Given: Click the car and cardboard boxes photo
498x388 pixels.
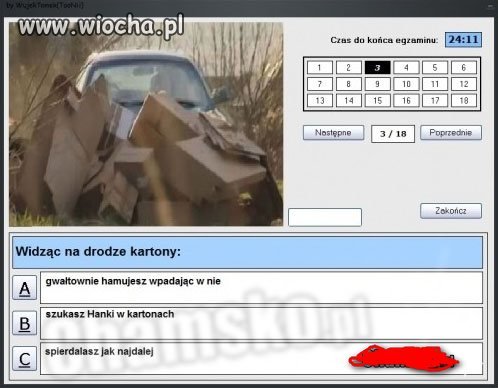Looking at the screenshot, I should click(146, 124).
